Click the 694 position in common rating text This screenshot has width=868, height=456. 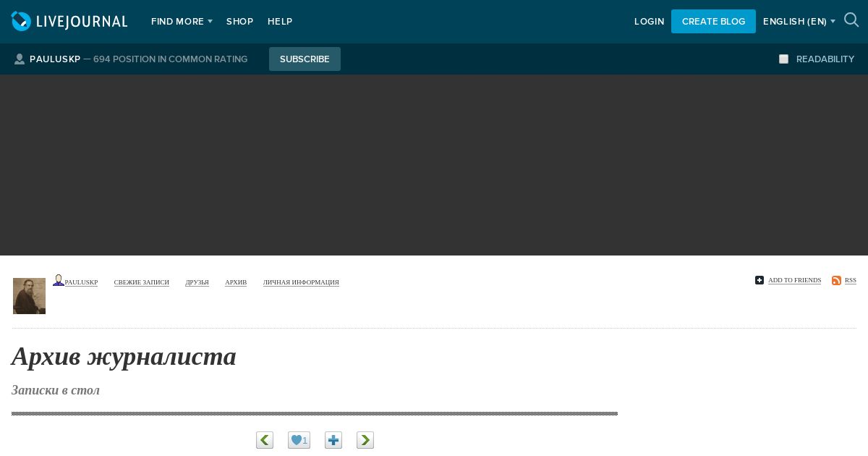(x=171, y=59)
